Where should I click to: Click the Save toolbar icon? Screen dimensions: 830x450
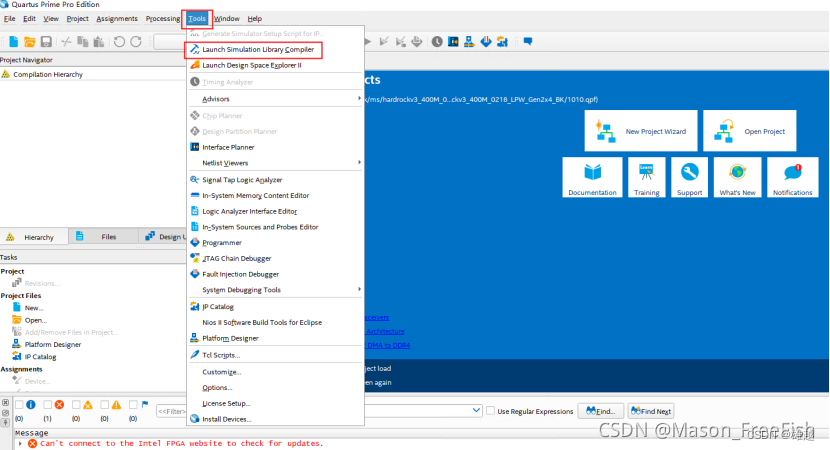pos(47,41)
